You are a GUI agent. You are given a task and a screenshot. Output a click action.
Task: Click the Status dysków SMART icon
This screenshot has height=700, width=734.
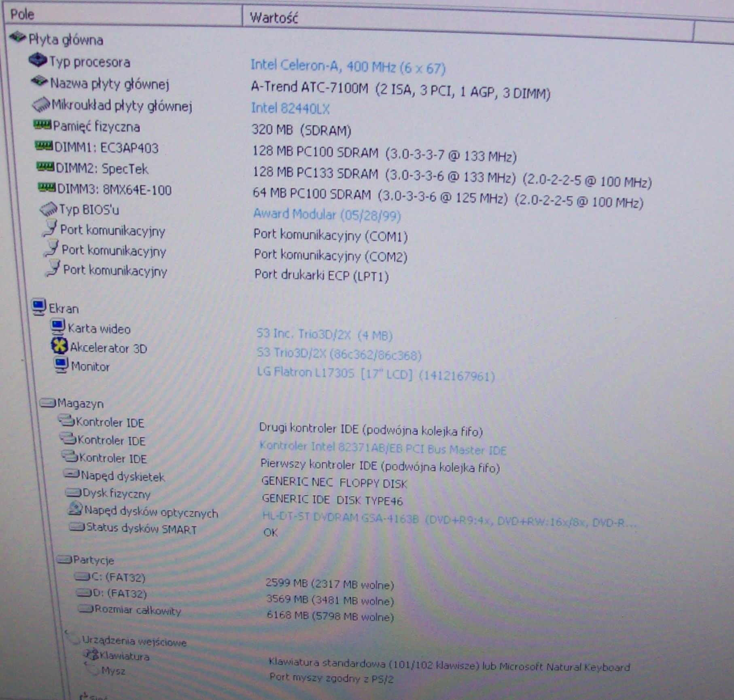pyautogui.click(x=77, y=527)
